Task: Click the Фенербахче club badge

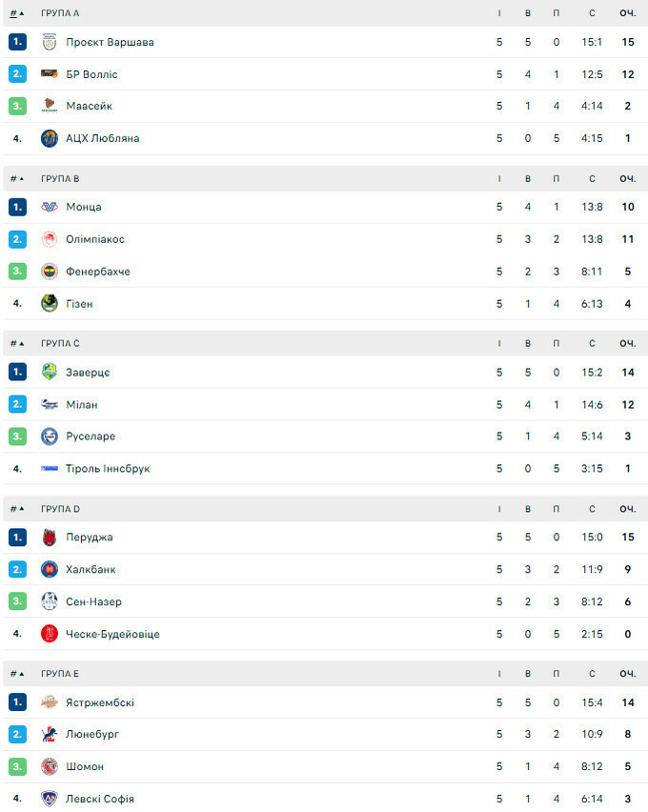Action: click(x=50, y=272)
